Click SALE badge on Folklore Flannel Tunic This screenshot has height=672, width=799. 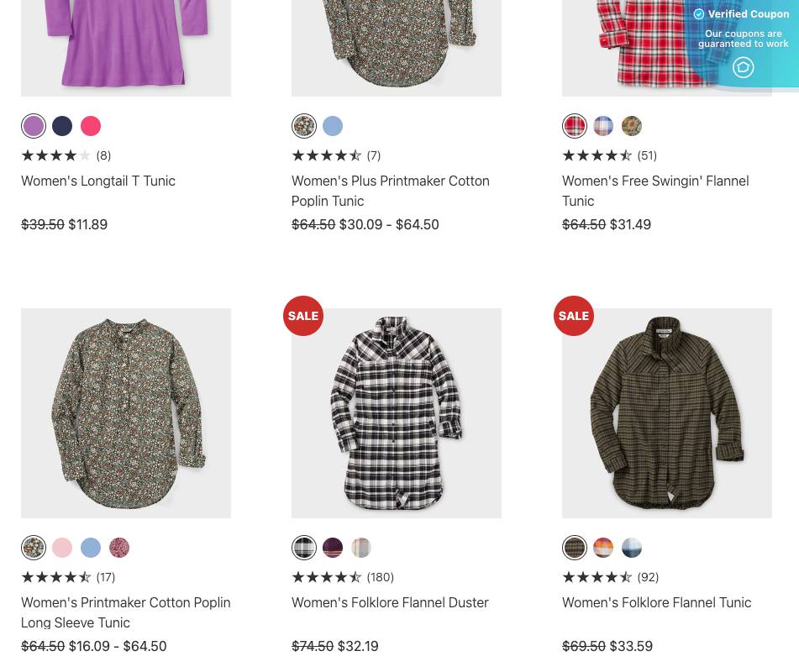pyautogui.click(x=574, y=316)
